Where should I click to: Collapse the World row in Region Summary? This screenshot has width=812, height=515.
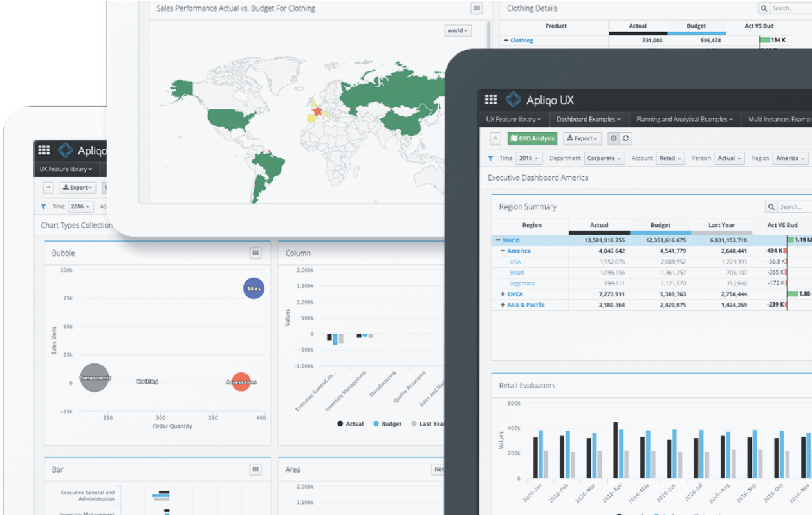[498, 240]
